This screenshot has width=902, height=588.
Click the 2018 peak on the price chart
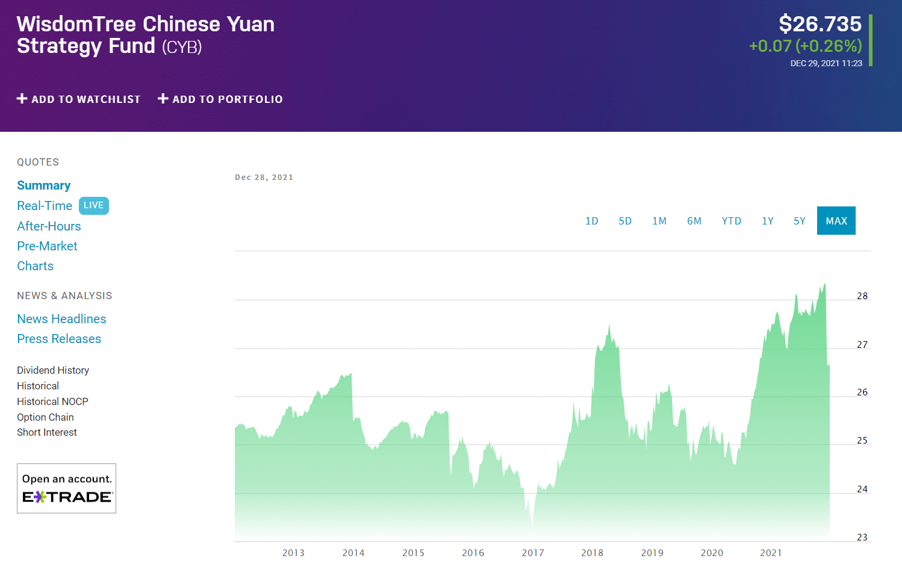point(609,326)
